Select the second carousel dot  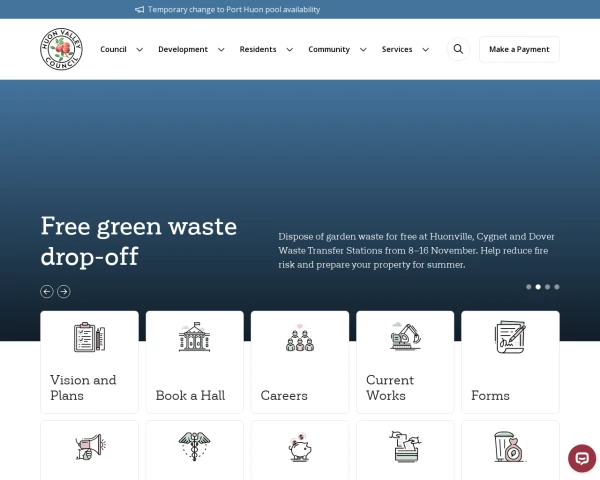coord(538,287)
